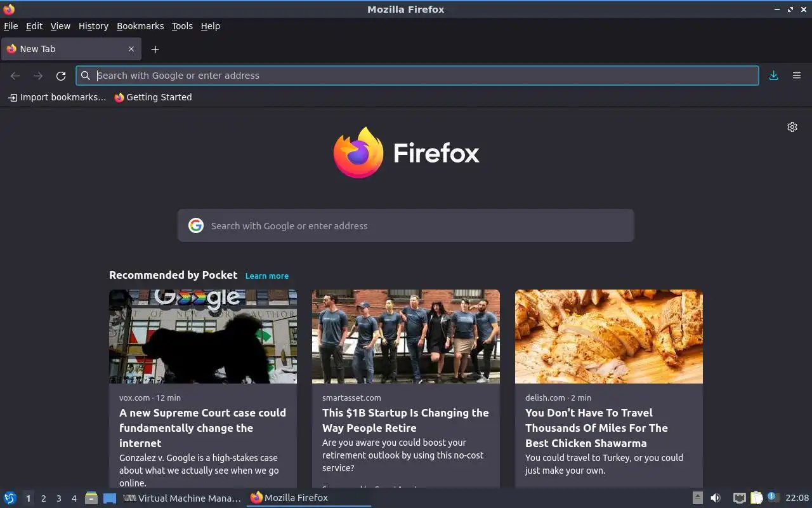Open the View menu
This screenshot has height=508, width=812.
point(60,26)
